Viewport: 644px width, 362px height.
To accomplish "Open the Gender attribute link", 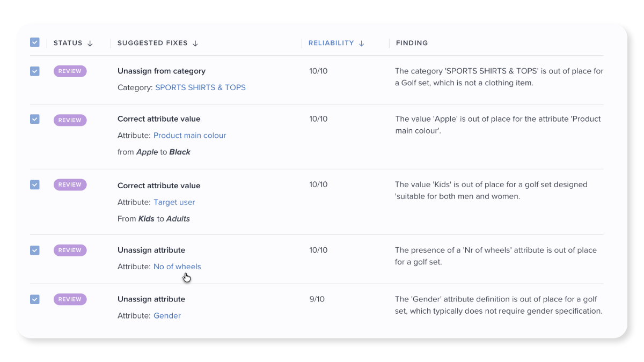I will click(x=167, y=316).
